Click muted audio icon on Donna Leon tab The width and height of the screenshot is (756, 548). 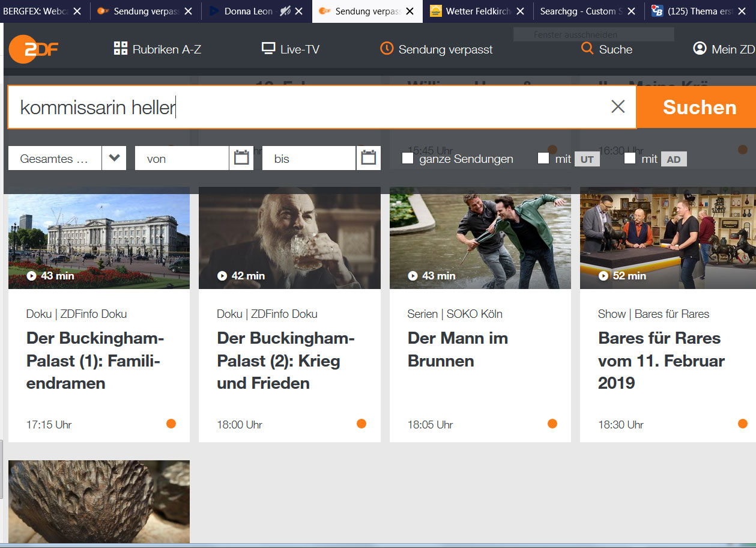point(285,11)
